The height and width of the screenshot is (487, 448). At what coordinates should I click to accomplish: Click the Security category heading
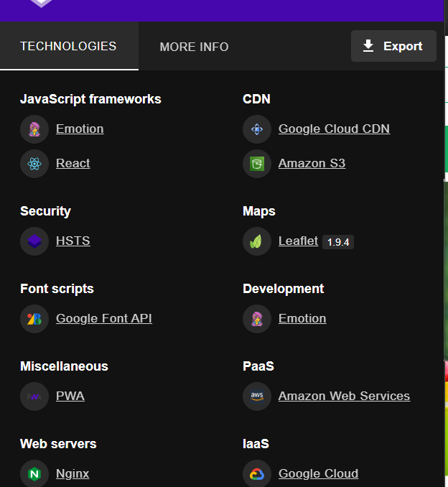point(46,211)
